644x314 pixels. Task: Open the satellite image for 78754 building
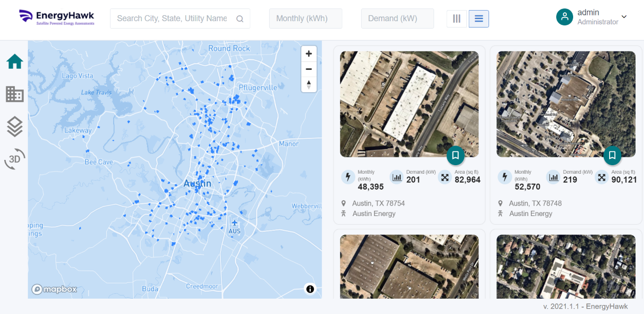409,104
